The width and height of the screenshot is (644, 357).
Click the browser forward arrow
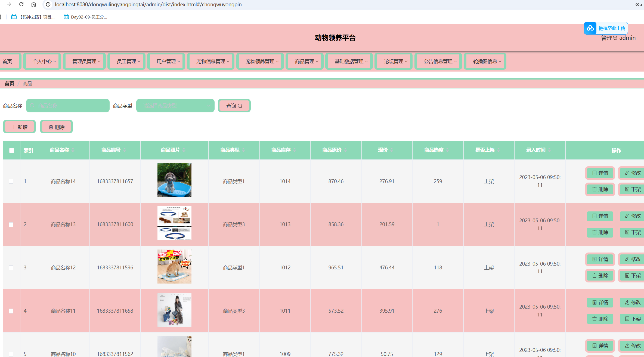point(9,4)
